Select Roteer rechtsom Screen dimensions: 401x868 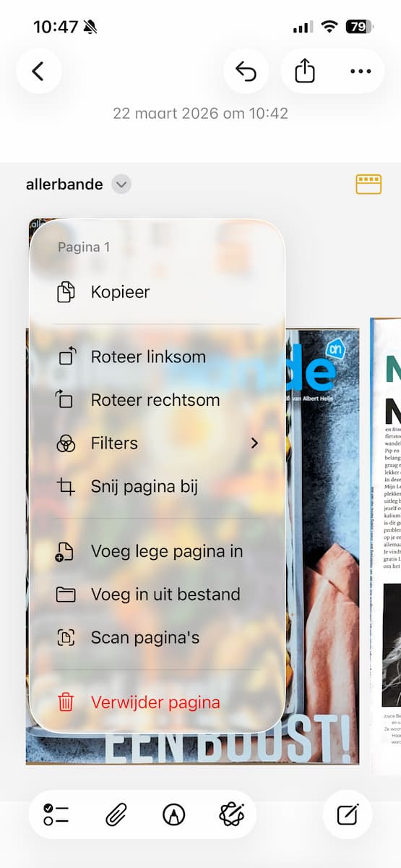tap(157, 400)
